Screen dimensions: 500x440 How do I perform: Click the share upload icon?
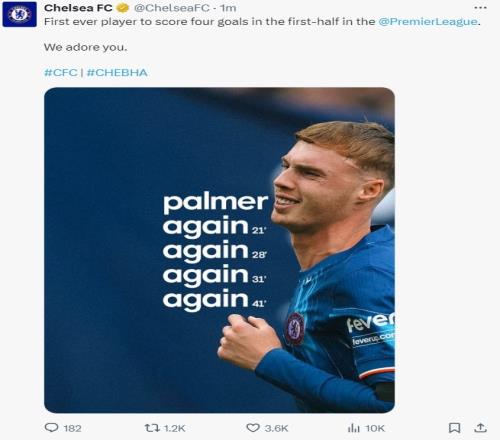click(x=480, y=428)
